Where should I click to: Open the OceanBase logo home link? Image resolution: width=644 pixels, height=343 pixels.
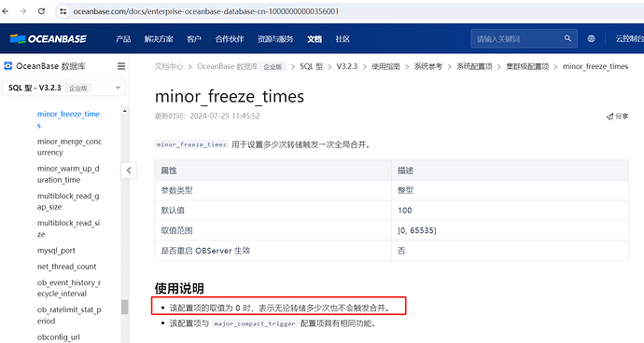(x=49, y=39)
